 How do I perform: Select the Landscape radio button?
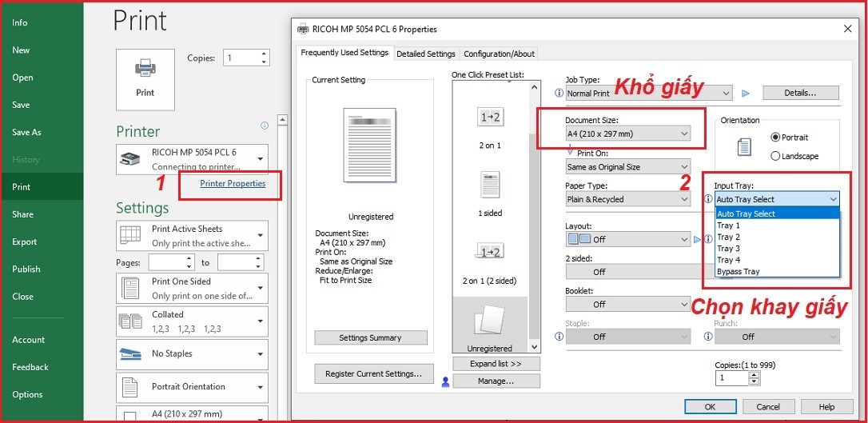coord(775,156)
